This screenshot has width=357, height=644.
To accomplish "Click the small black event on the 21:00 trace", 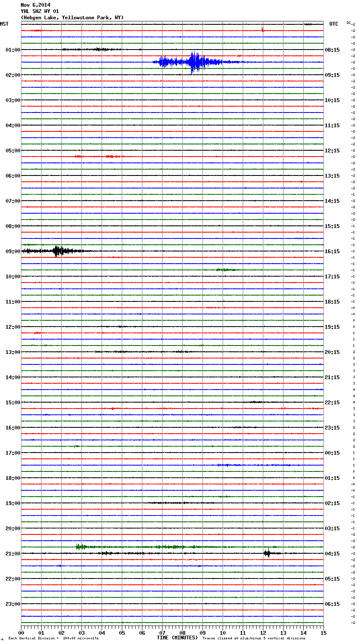I will pos(267,553).
